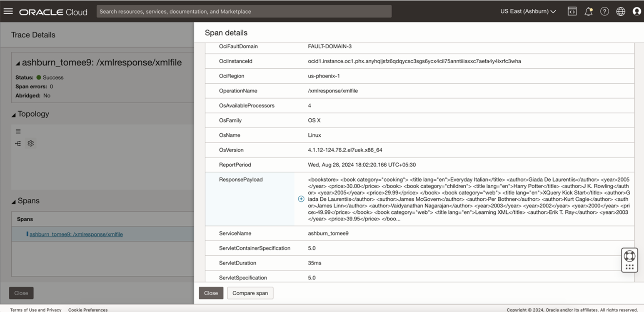Click the OsFamily value OS X
Image resolution: width=644 pixels, height=312 pixels.
[x=315, y=120]
